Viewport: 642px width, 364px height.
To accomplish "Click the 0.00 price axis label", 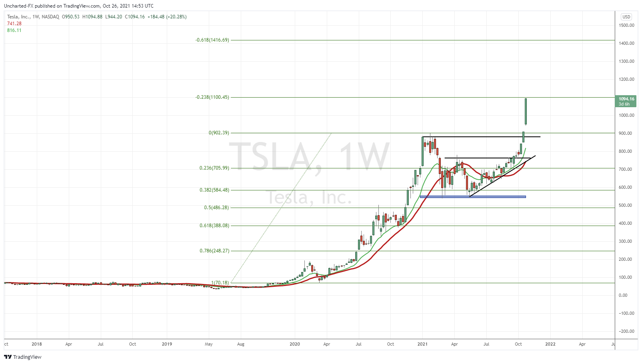I will click(x=623, y=295).
